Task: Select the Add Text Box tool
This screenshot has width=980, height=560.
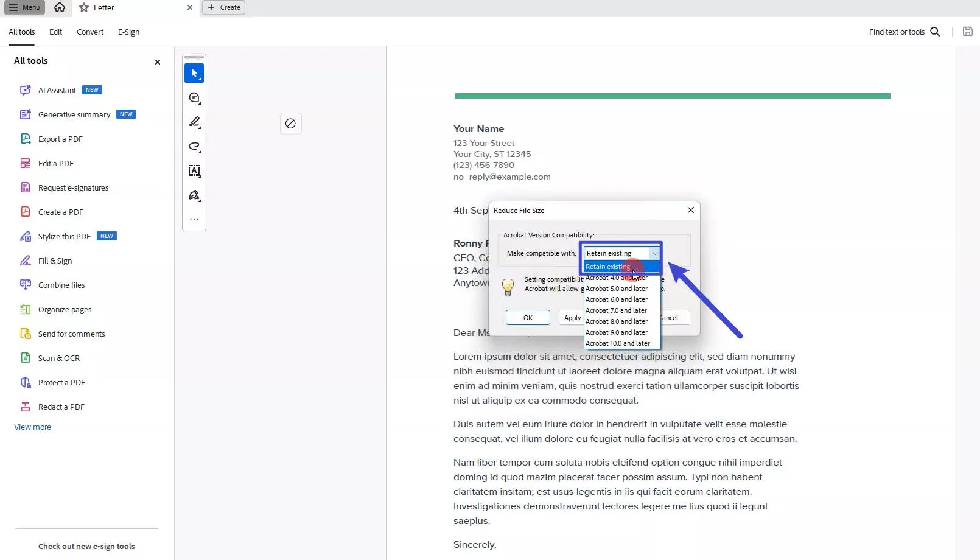Action: tap(194, 171)
